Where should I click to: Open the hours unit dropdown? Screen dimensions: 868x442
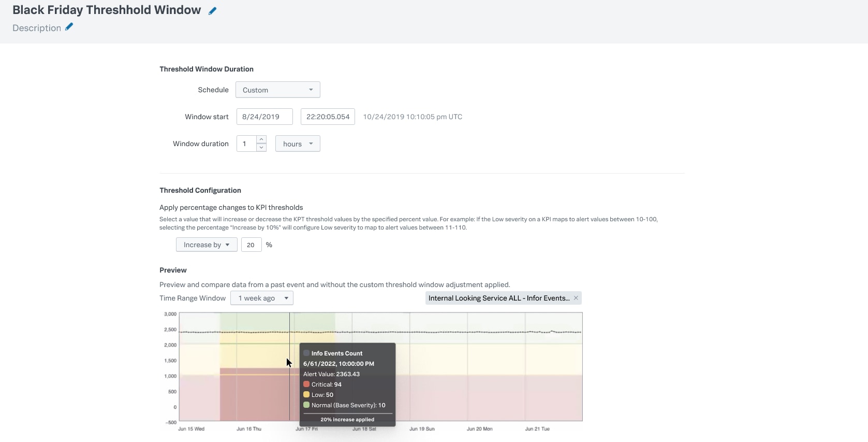[x=298, y=144]
